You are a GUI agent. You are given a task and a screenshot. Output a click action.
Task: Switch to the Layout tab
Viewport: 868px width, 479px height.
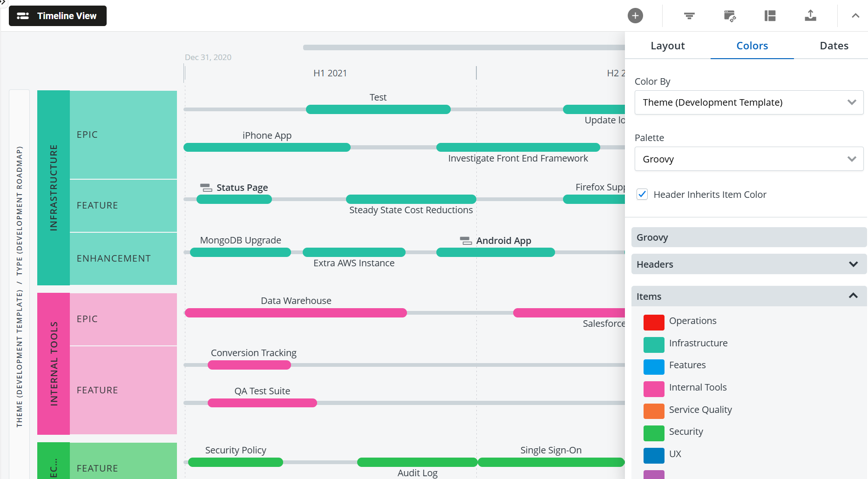point(667,46)
